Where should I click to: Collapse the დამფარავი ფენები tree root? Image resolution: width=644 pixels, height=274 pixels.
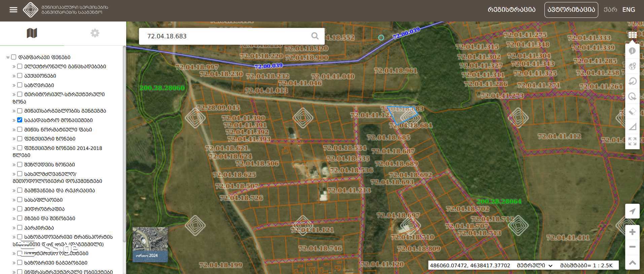click(x=8, y=57)
